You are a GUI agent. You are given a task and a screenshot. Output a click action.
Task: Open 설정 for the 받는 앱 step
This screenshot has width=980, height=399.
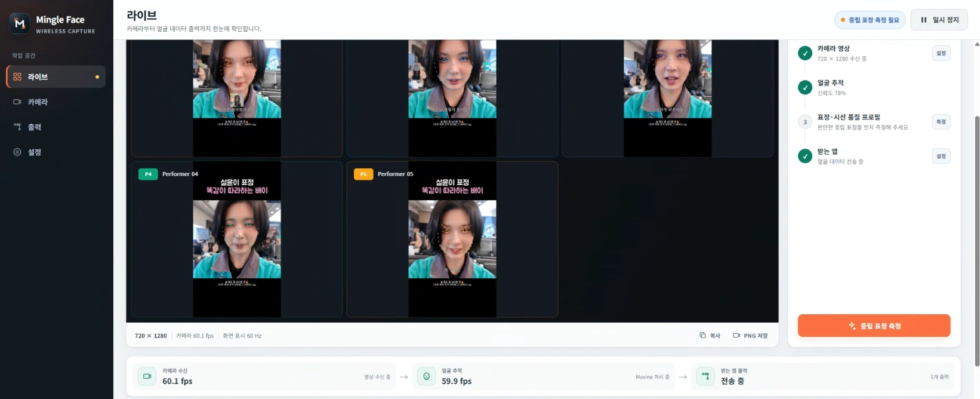(941, 156)
